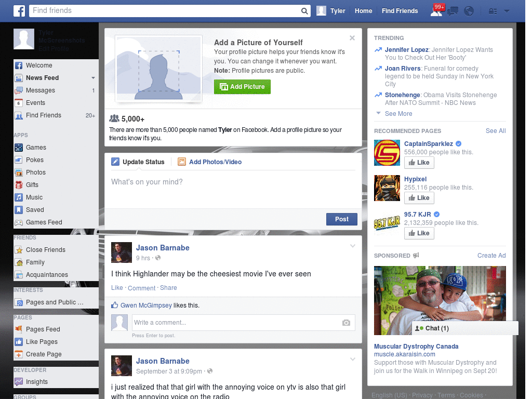
Task: Click the Create Page plus icon
Action: point(19,354)
